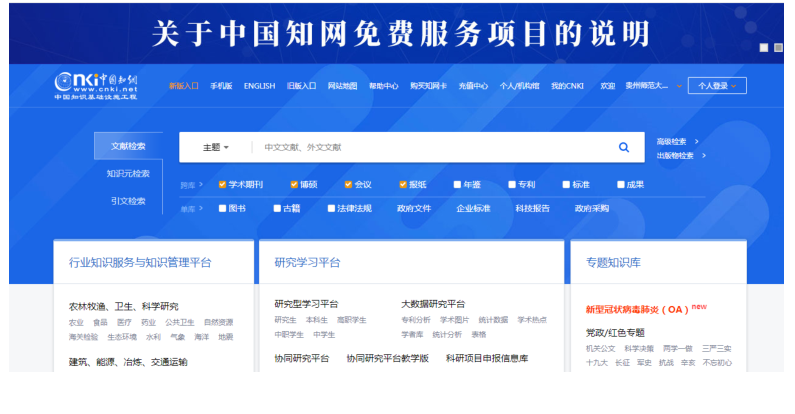Click the 政府文件 link
Image resolution: width=795 pixels, height=414 pixels.
point(413,208)
